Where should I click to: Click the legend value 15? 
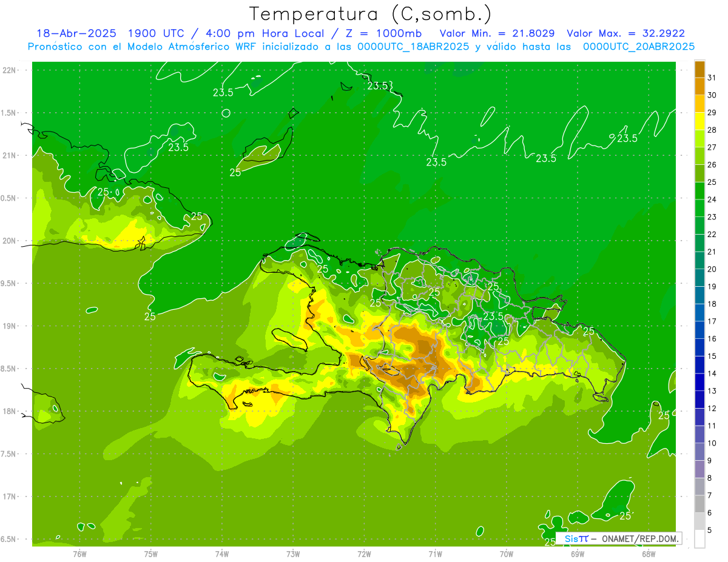tap(712, 356)
